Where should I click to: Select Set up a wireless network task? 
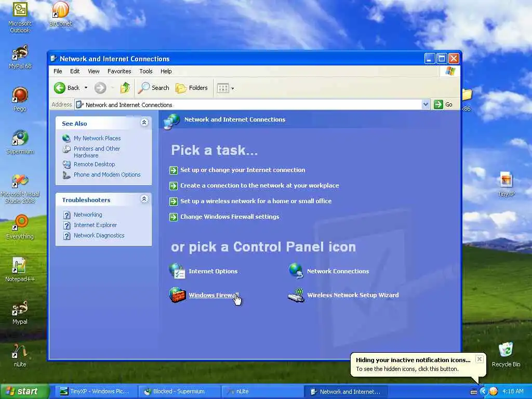point(256,201)
